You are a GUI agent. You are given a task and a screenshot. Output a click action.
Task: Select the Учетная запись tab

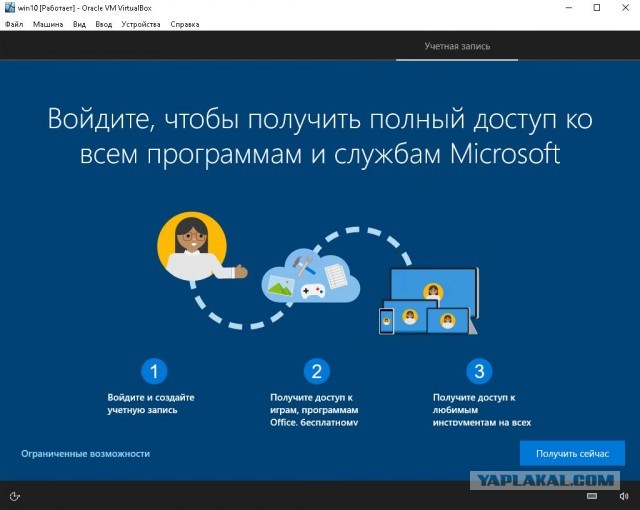(x=457, y=46)
